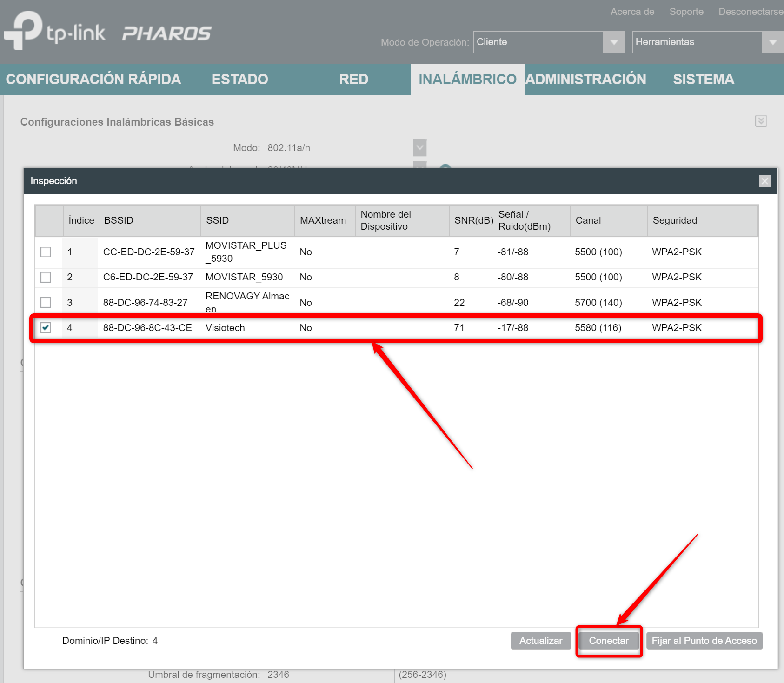The width and height of the screenshot is (784, 683).
Task: Expand the Herramientas dropdown
Action: [x=773, y=42]
